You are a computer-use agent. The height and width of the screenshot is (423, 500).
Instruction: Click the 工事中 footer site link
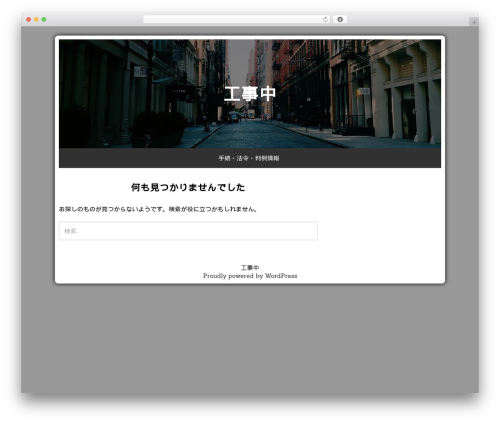250,268
